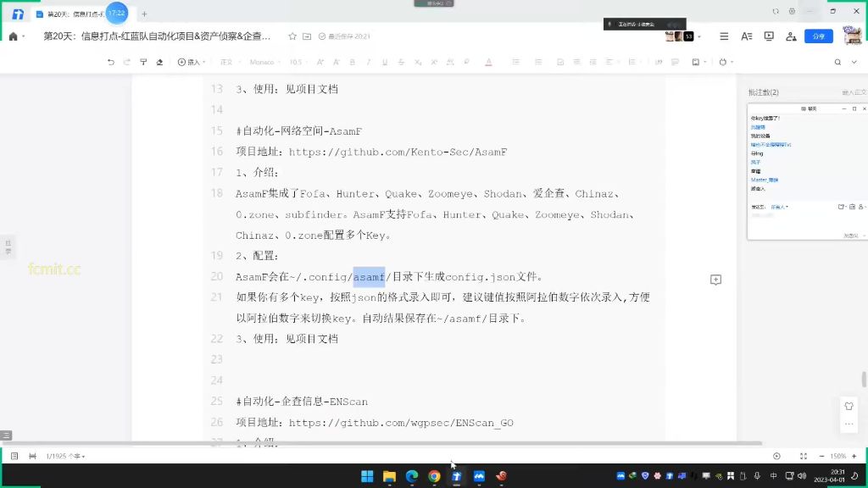Open the 插入 insert menu
Screen dimensions: 868x488
tap(192, 62)
